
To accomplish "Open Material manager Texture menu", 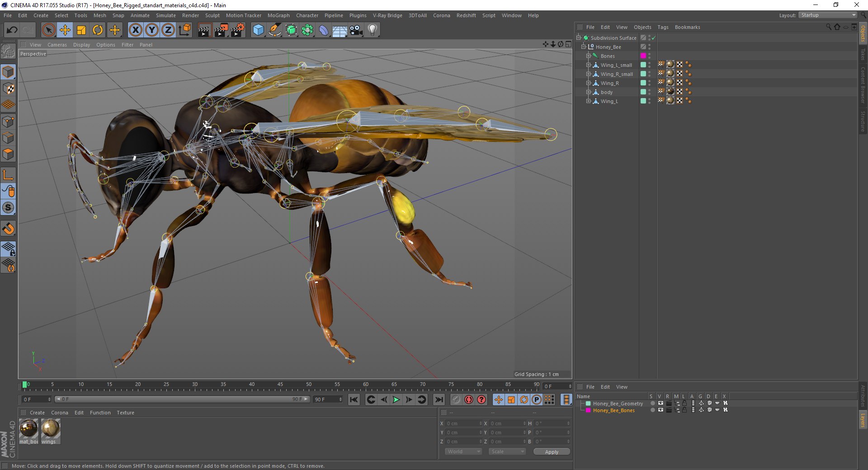I will point(125,413).
